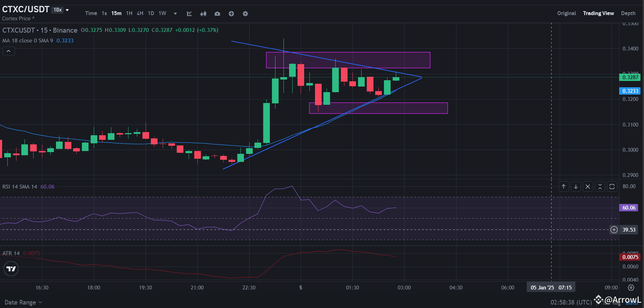This screenshot has height=308, width=644.
Task: Select the Time interval option
Action: click(x=91, y=13)
